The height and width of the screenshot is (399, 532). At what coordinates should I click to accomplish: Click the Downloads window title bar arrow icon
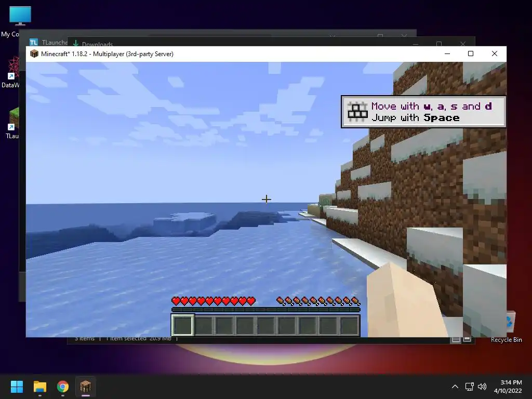[76, 43]
